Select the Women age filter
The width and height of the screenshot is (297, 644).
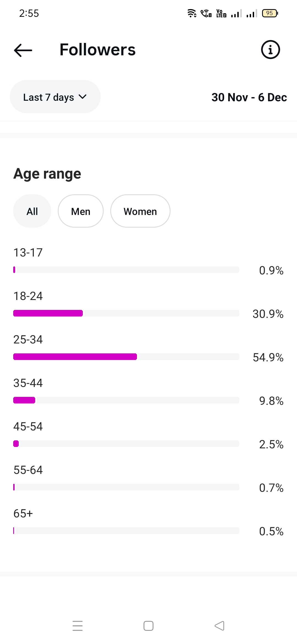140,211
